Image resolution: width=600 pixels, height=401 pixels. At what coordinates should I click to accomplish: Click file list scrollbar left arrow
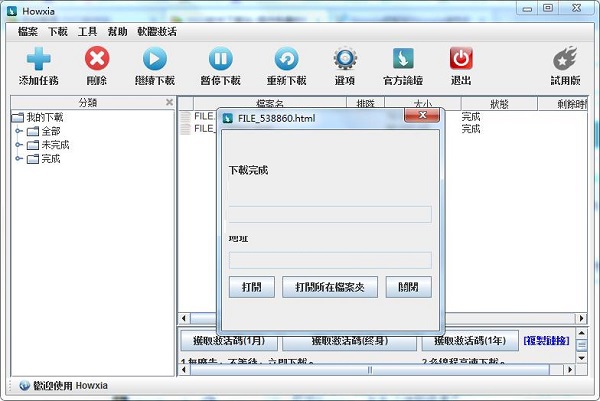coord(184,318)
